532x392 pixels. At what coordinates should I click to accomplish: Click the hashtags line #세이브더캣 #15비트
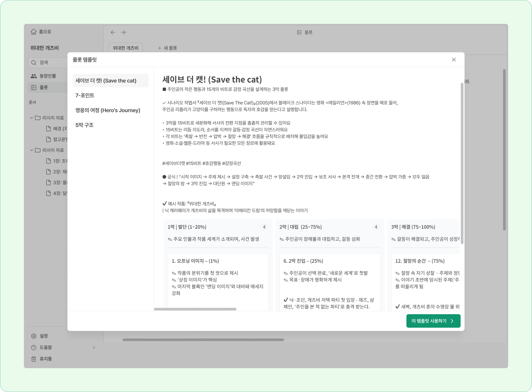pyautogui.click(x=202, y=163)
